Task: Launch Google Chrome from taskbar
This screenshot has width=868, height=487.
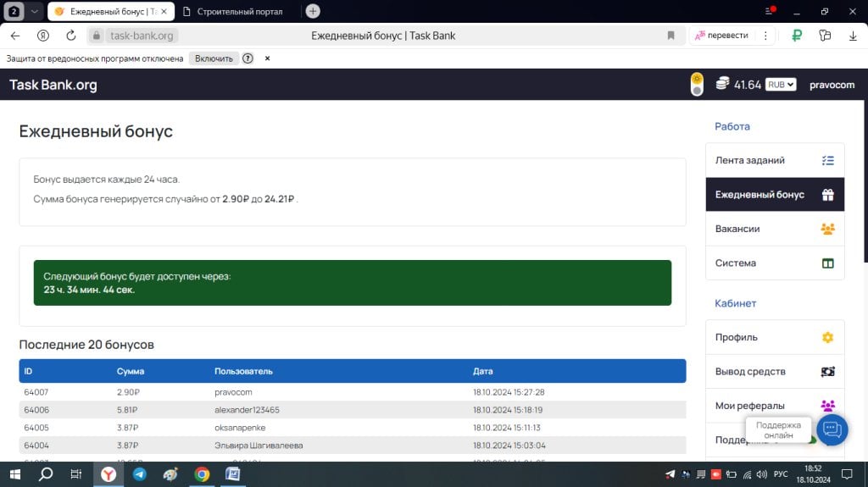Action: 202,474
